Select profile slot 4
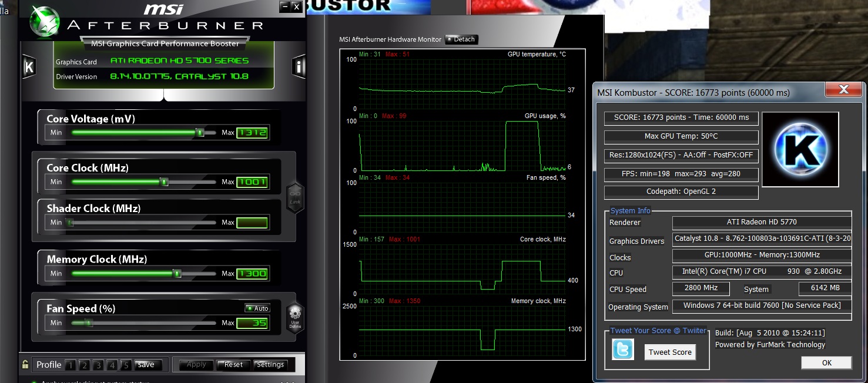The width and height of the screenshot is (868, 383). click(112, 365)
